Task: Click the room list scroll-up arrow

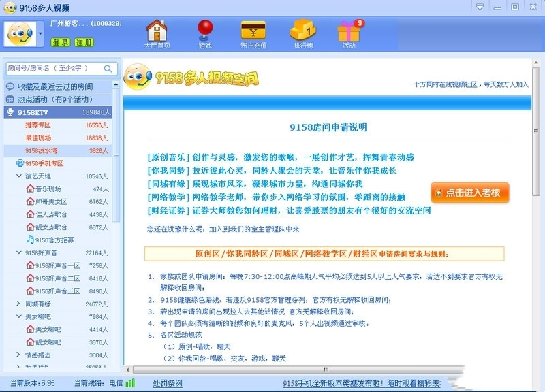Action: (116, 84)
